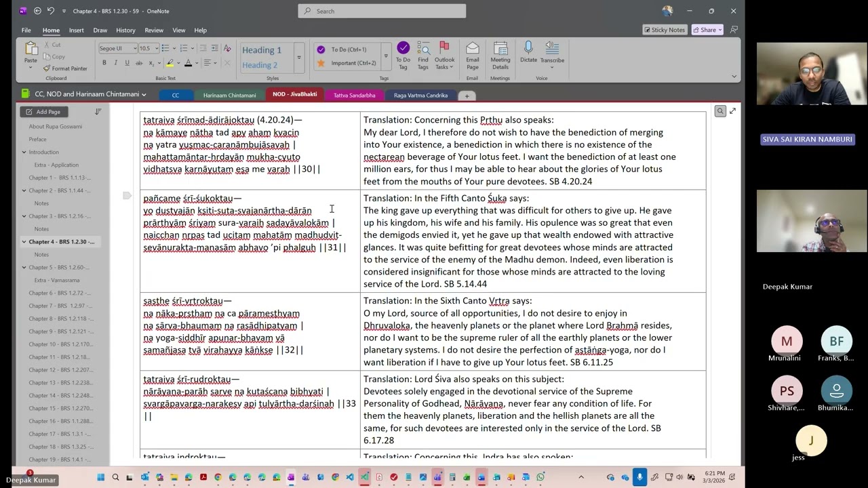Open Windows Start menu
Viewport: 868px width, 488px height.
pos(101,477)
